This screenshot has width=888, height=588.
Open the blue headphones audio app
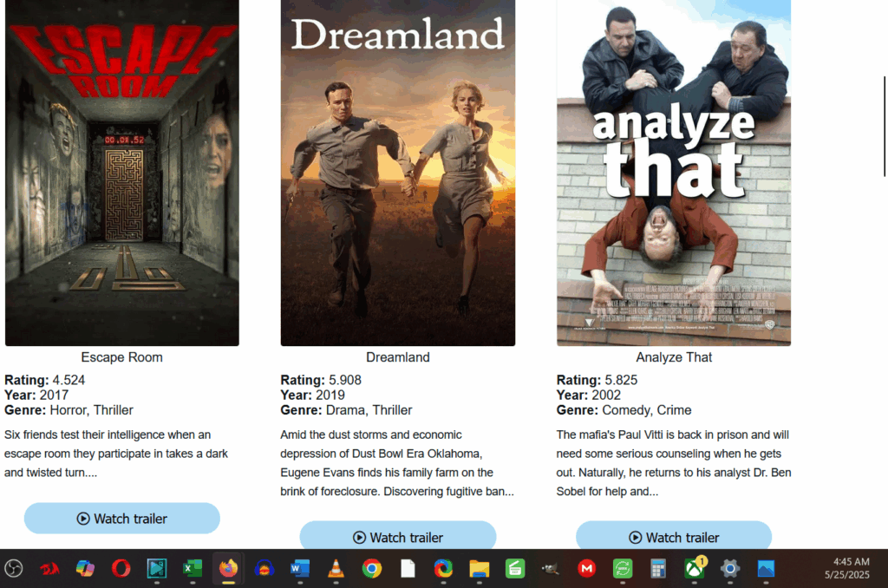pyautogui.click(x=264, y=568)
